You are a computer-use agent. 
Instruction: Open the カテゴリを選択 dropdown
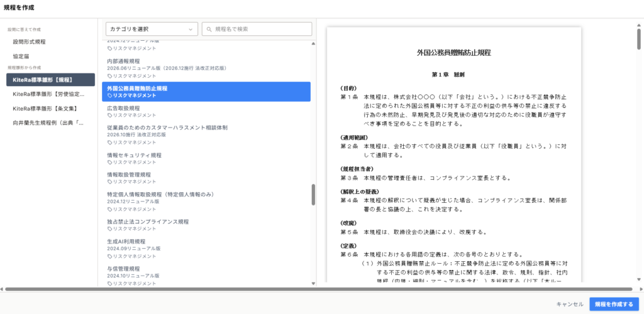(152, 29)
